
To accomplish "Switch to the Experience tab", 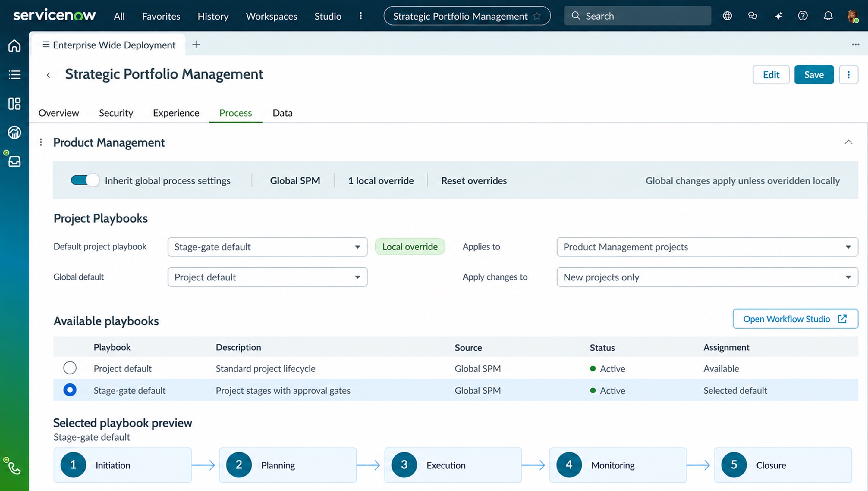I will tap(176, 113).
